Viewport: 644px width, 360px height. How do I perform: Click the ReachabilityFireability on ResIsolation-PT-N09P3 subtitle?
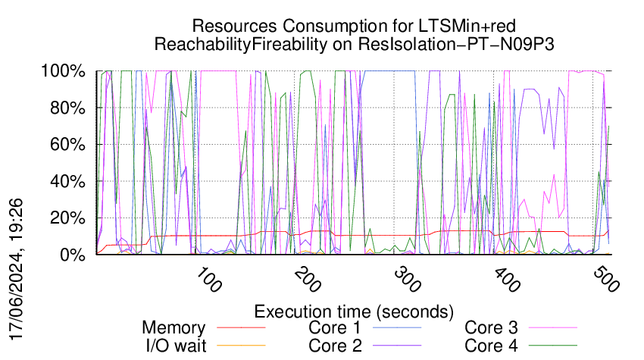click(x=354, y=44)
